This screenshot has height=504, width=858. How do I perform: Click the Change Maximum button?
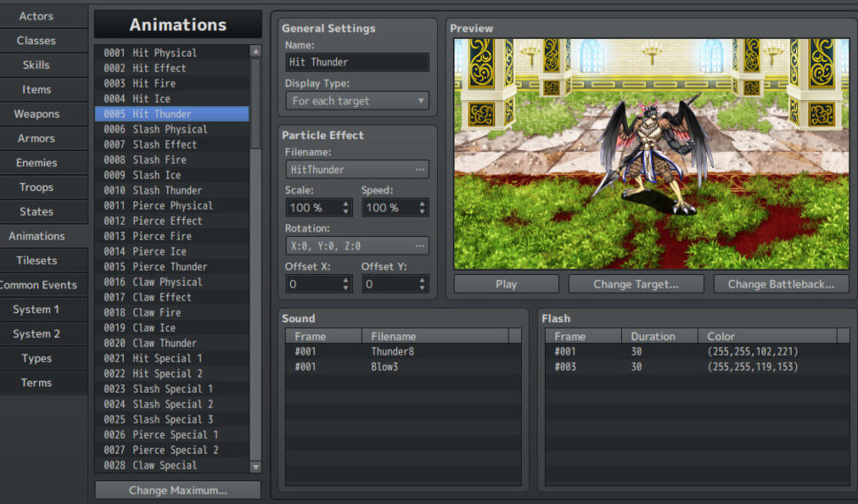point(178,490)
